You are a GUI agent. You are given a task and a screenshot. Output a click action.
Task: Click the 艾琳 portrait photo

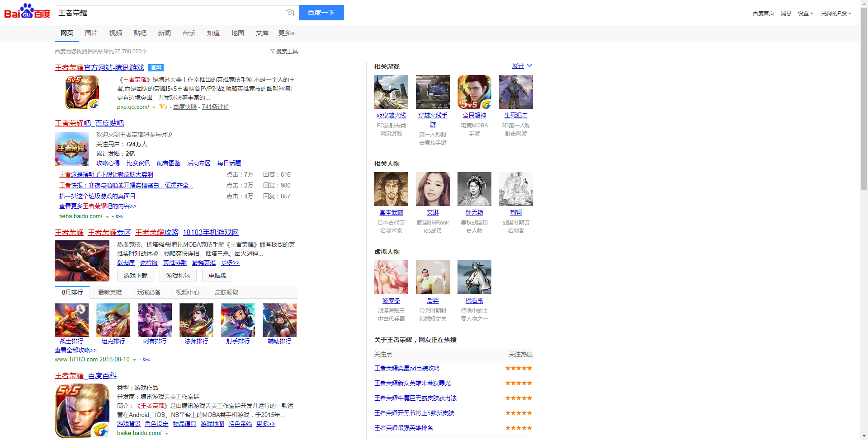coord(433,189)
